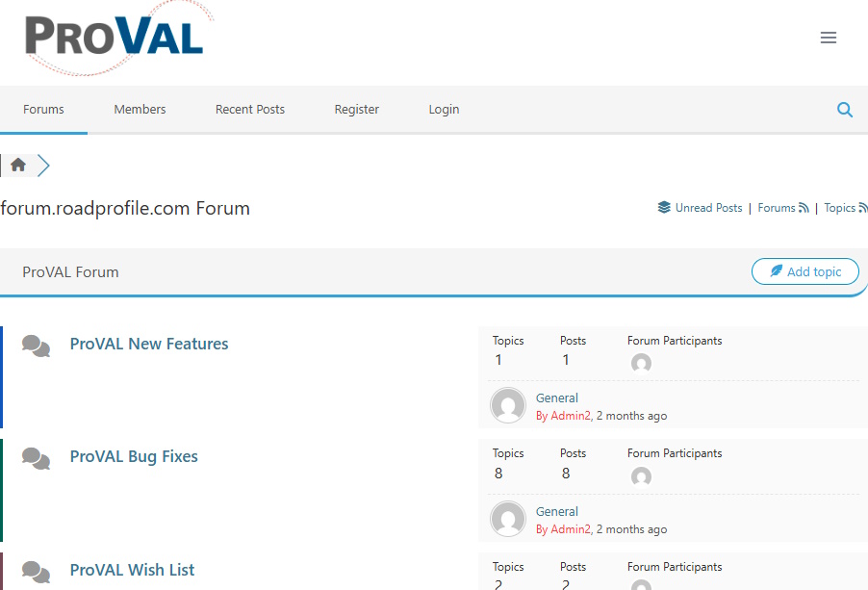
Task: Click the search magnifier icon
Action: pos(844,110)
